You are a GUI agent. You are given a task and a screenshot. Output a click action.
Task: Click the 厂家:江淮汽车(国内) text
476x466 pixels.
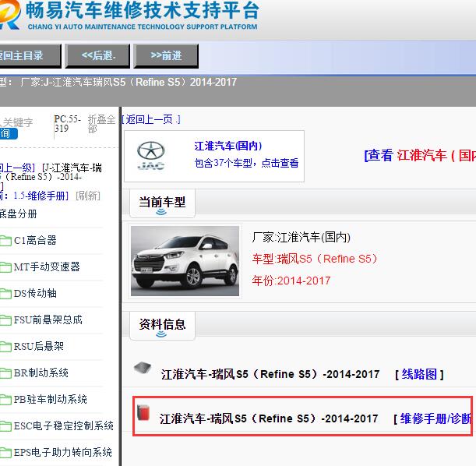301,237
